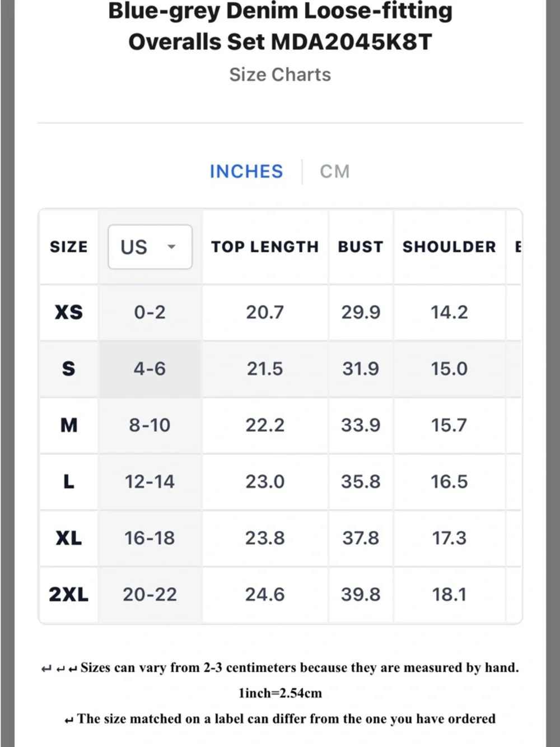This screenshot has width=560, height=747.
Task: Click the SIZE column header
Action: pos(69,247)
